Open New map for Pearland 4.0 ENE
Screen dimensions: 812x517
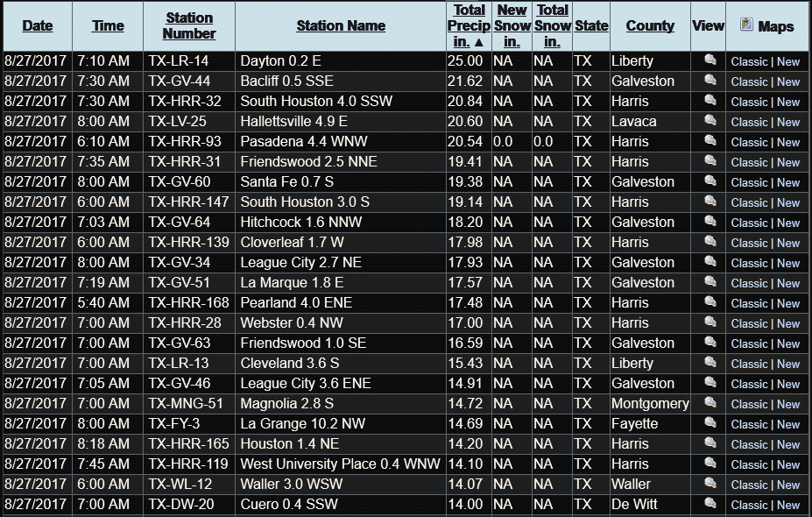788,303
